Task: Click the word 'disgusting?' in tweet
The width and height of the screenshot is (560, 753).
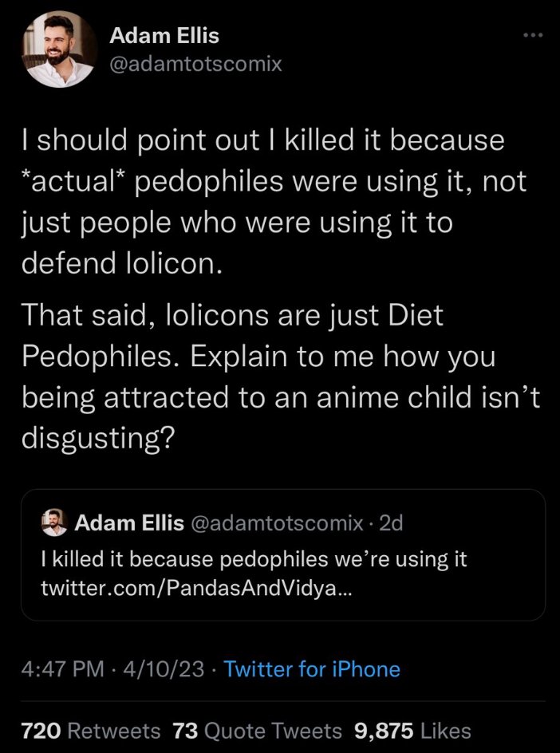Action: (97, 438)
